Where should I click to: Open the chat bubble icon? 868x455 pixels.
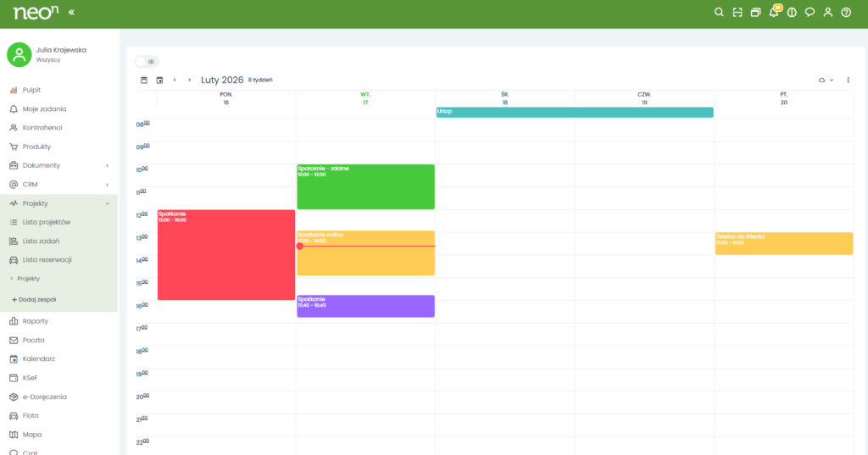[x=810, y=13]
